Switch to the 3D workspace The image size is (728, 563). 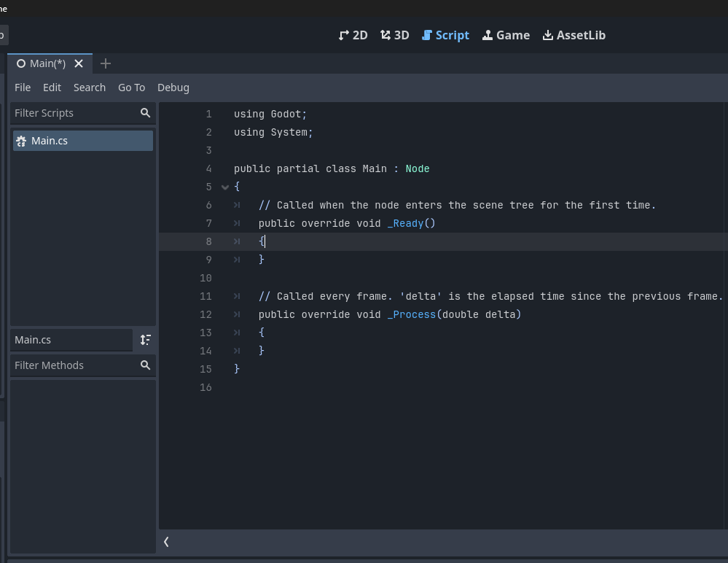point(395,35)
